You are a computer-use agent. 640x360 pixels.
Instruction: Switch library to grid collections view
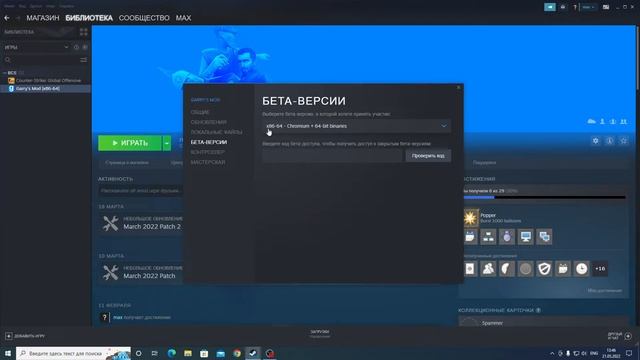click(x=84, y=32)
